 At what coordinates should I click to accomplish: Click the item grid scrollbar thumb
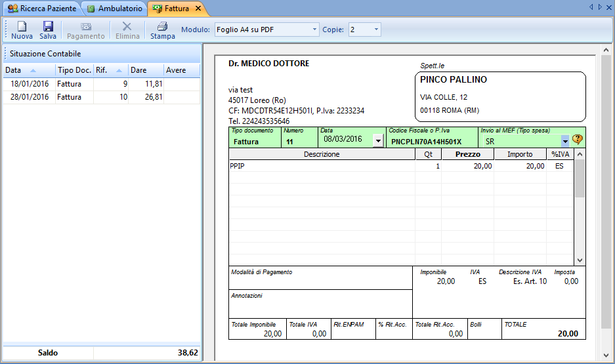click(580, 178)
